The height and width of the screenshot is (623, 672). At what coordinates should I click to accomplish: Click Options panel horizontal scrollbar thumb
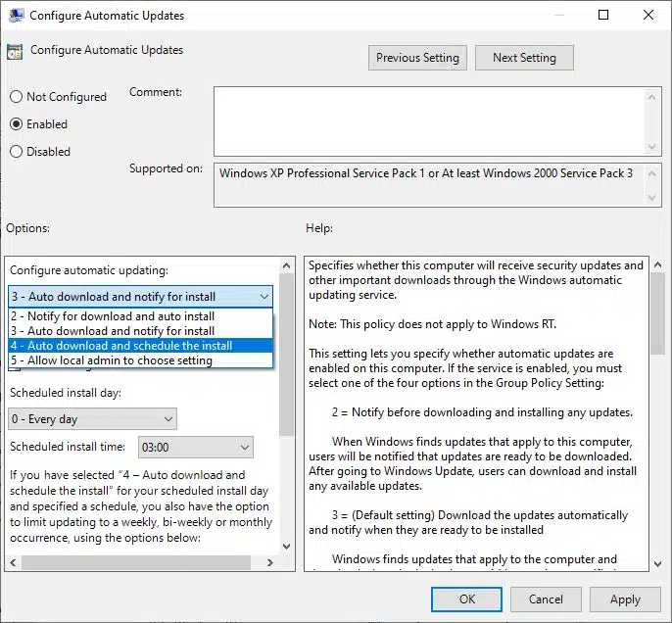[136, 562]
